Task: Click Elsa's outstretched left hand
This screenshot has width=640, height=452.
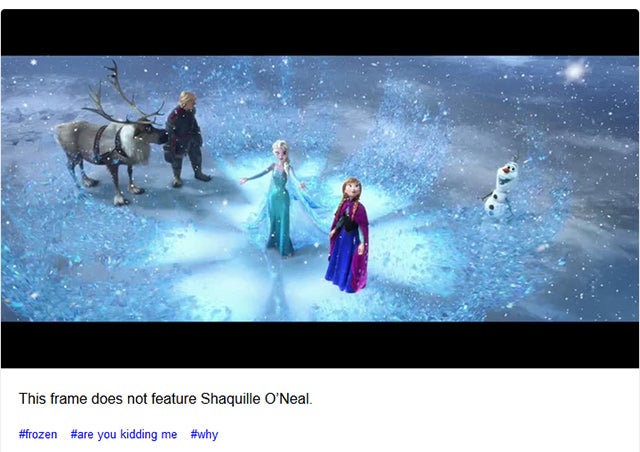Action: click(x=244, y=181)
